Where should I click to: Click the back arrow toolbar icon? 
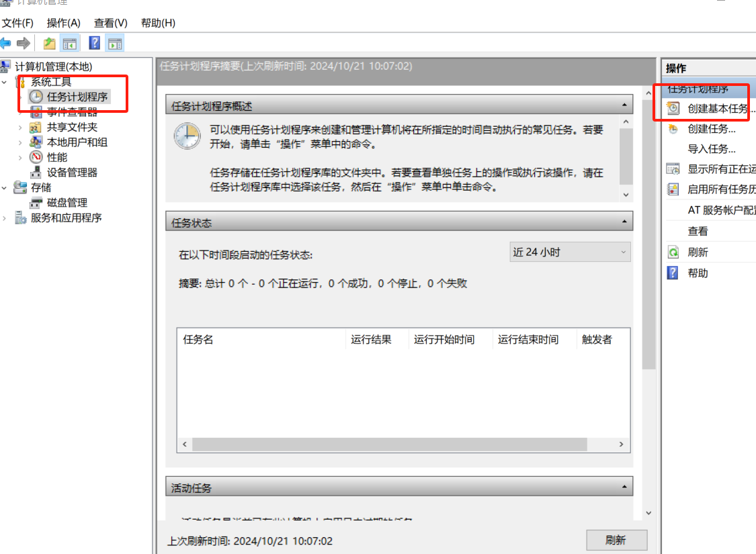click(x=5, y=44)
